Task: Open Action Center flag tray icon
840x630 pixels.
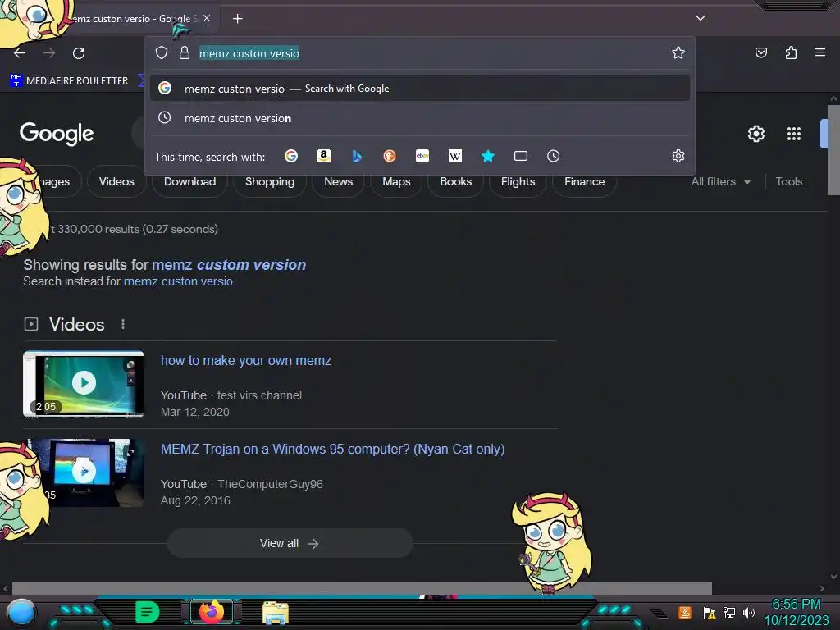Action: tap(710, 612)
